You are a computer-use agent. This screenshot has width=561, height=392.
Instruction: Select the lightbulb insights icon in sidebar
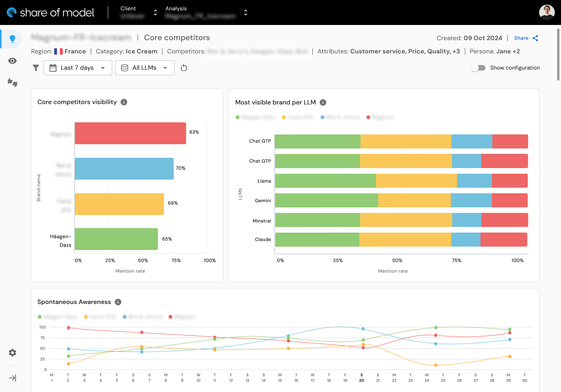coord(11,39)
